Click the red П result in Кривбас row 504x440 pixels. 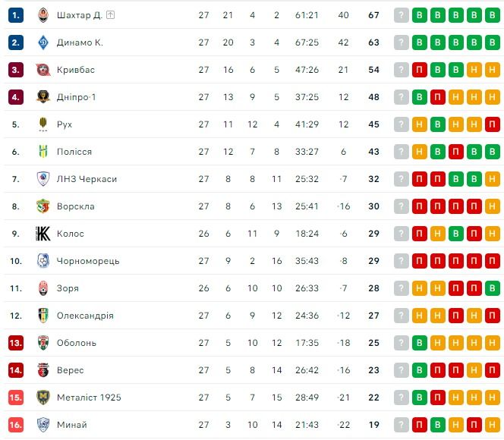420,70
